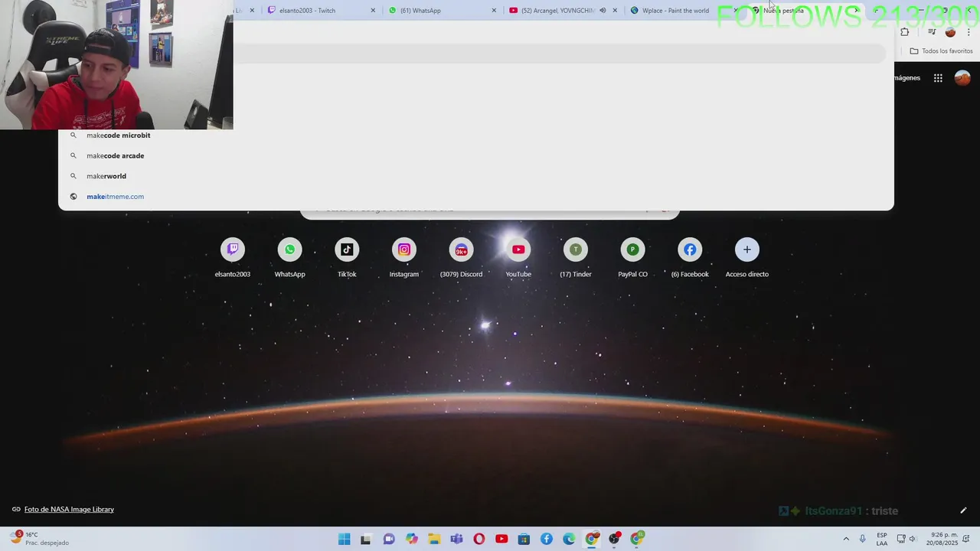
Task: Open Opera browser from the taskbar
Action: [x=479, y=539]
